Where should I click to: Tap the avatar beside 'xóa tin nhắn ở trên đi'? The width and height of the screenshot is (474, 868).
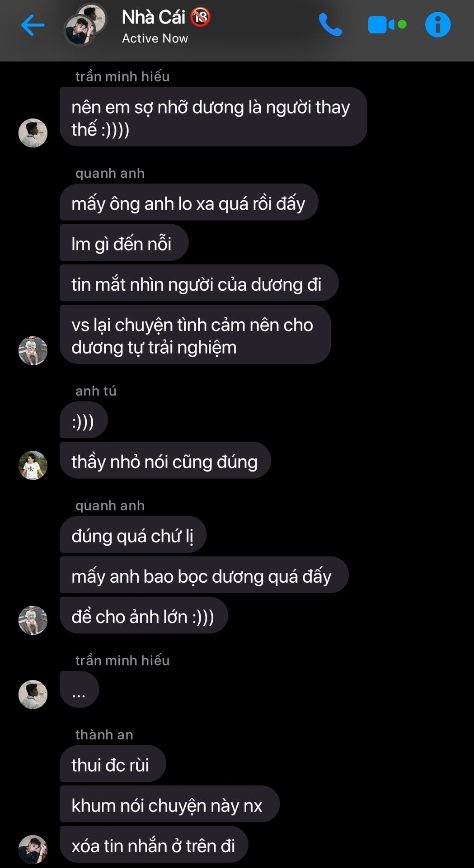point(33,849)
